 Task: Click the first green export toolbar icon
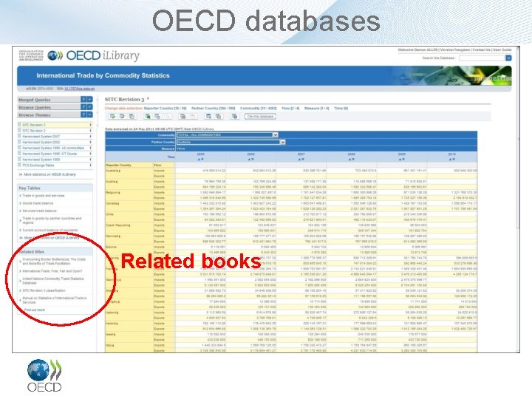[x=112, y=117]
